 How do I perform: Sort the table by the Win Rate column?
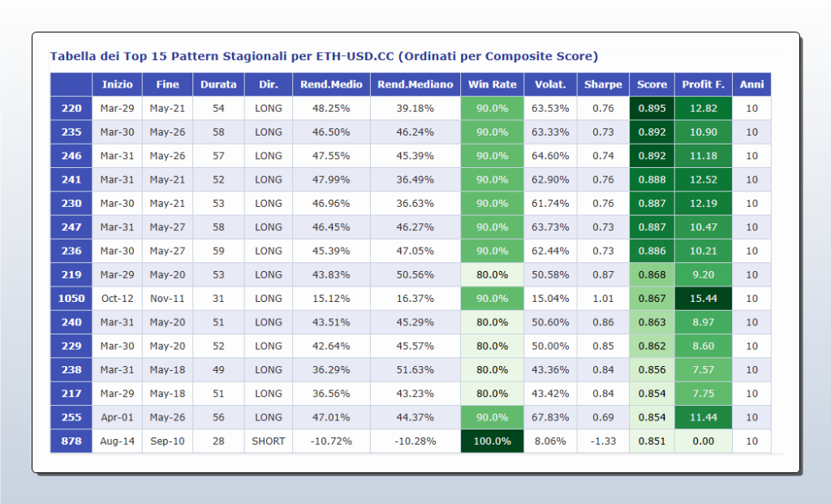pyautogui.click(x=492, y=84)
